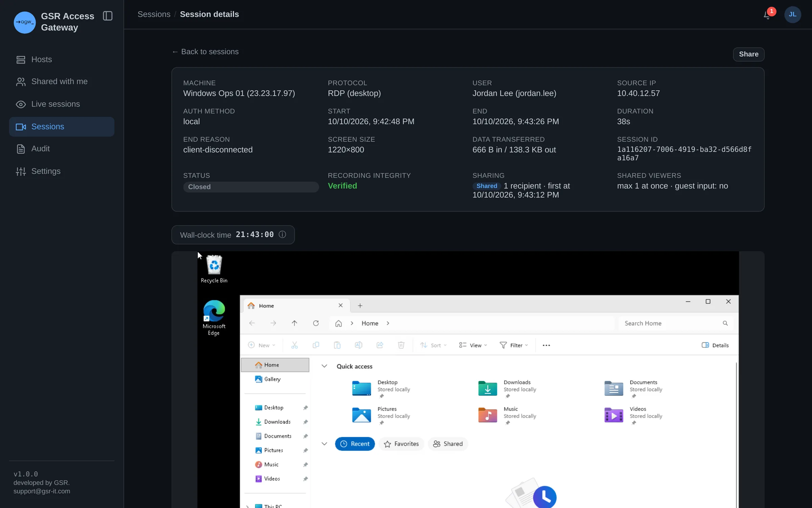This screenshot has width=812, height=508.
Task: Click the Share icon in Explorer toolbar
Action: tap(380, 345)
